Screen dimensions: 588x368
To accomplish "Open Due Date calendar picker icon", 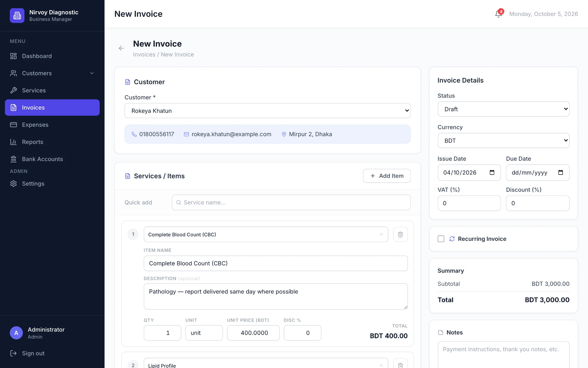I will pyautogui.click(x=560, y=173).
